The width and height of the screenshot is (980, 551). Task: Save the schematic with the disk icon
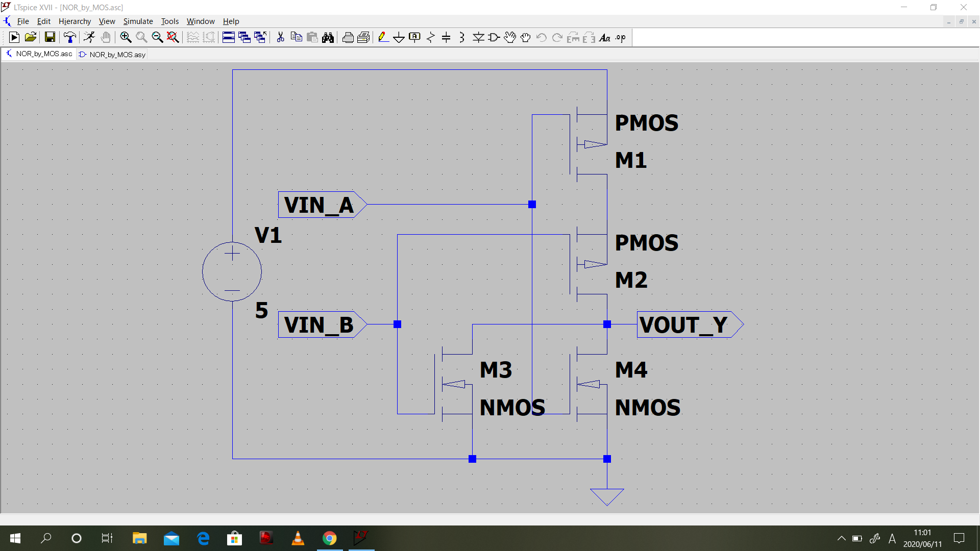[50, 37]
